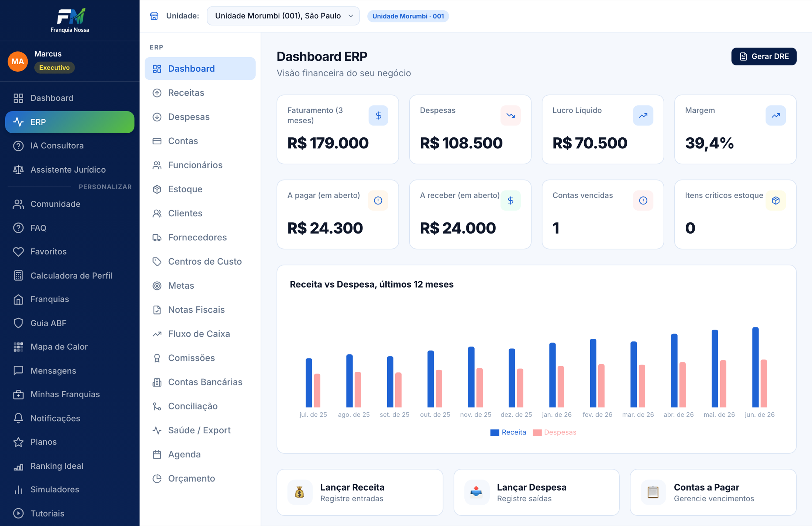Click the truck icon for Fornecedores

click(157, 237)
